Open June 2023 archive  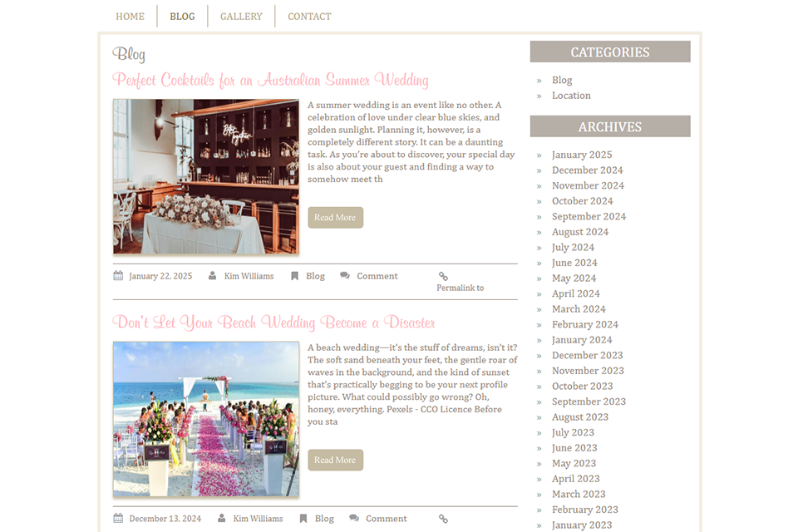[x=574, y=448]
